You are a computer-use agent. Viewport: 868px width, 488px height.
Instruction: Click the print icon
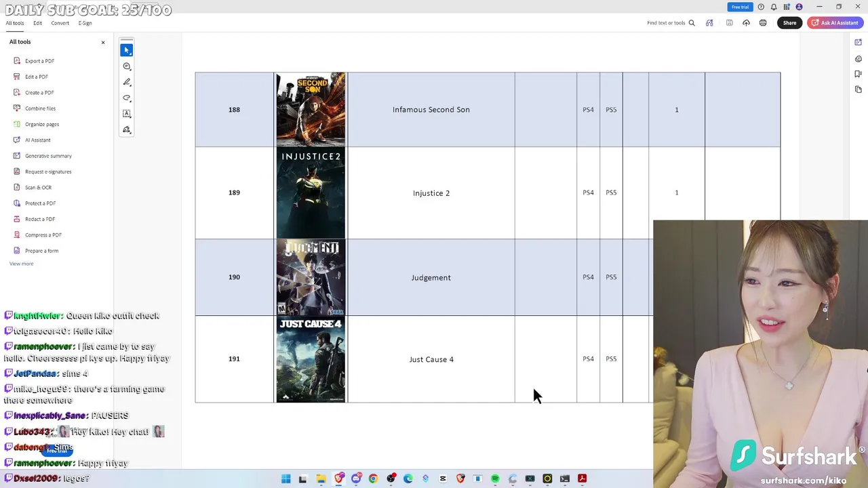[x=763, y=23]
